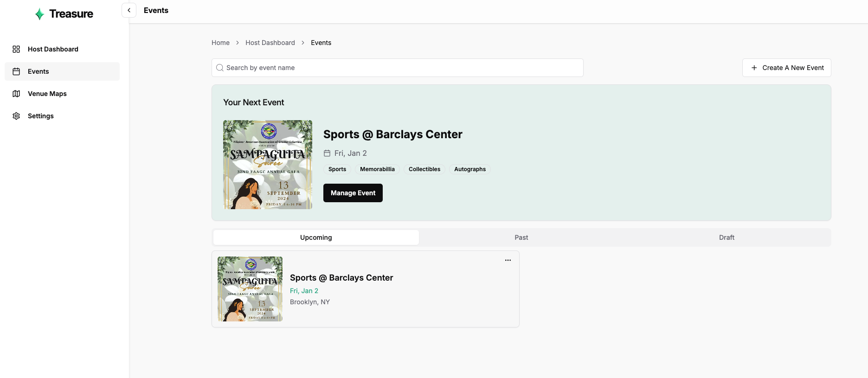Image resolution: width=868 pixels, height=378 pixels.
Task: Click the Collectibles tag chip
Action: tap(424, 169)
